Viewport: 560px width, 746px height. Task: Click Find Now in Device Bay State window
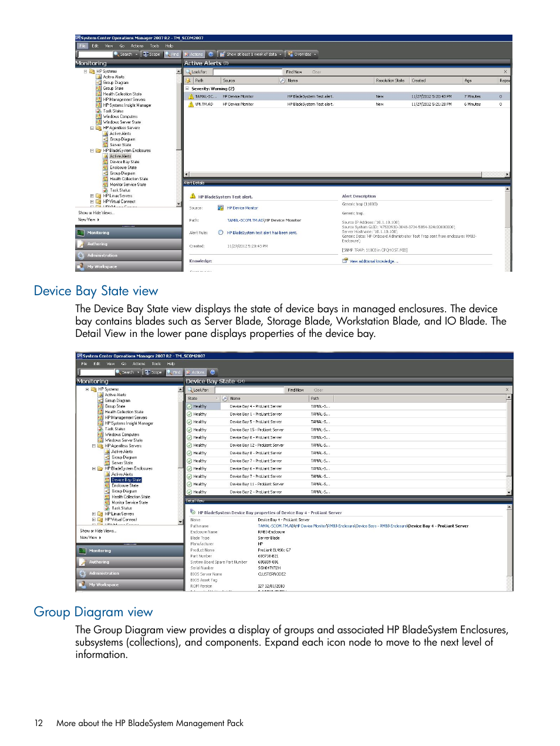(x=296, y=390)
